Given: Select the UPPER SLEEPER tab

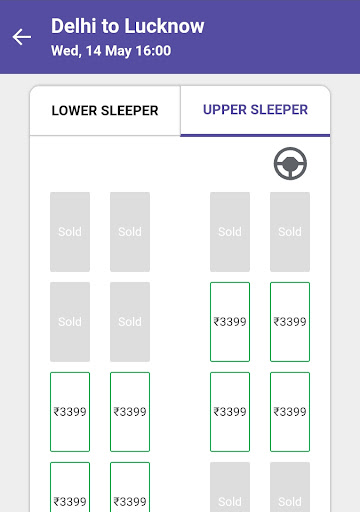Looking at the screenshot, I should [x=255, y=110].
